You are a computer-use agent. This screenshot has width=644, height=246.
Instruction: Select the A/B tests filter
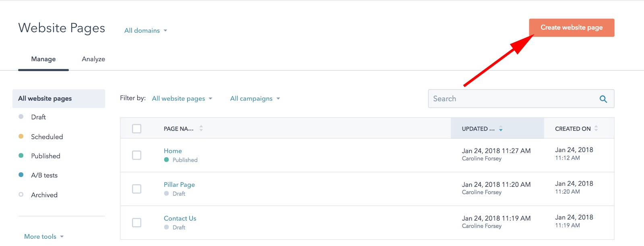click(44, 175)
